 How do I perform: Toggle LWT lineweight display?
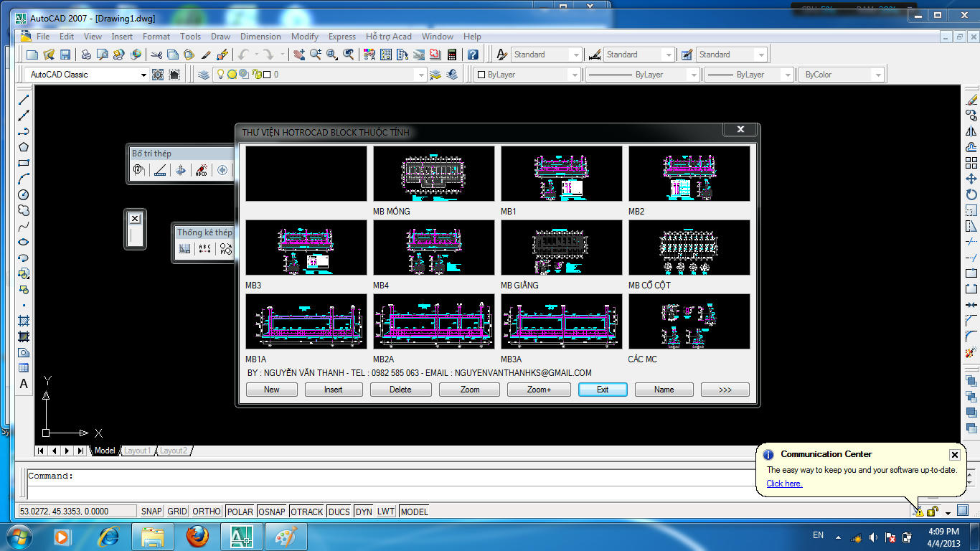click(x=386, y=512)
